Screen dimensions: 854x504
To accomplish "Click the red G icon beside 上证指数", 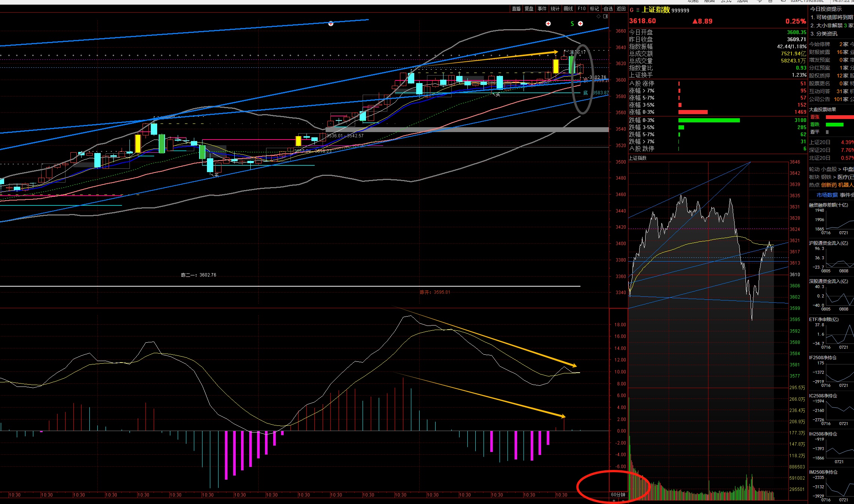I will click(x=632, y=10).
